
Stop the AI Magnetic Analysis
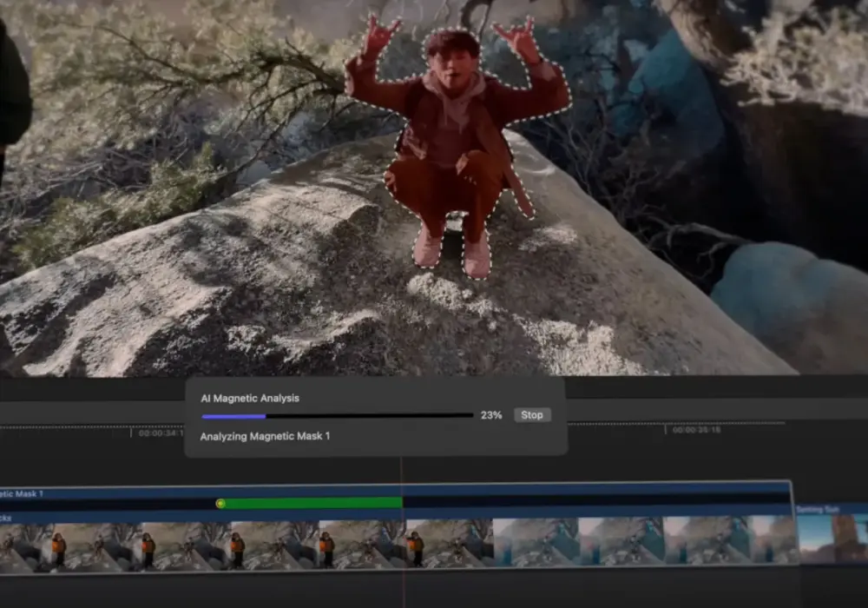(x=532, y=415)
